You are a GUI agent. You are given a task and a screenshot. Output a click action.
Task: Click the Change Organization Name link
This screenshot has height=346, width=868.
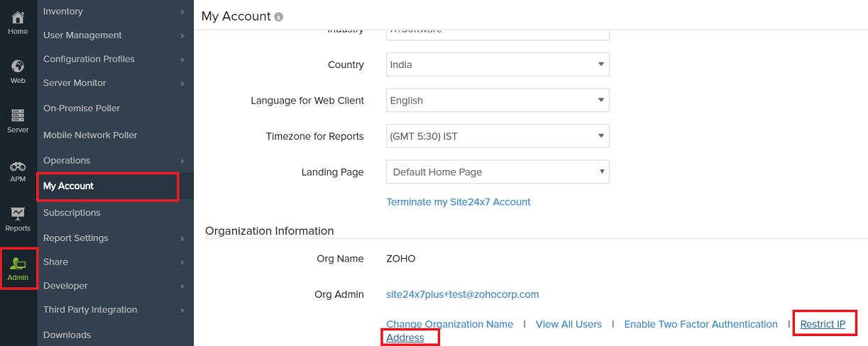(449, 324)
